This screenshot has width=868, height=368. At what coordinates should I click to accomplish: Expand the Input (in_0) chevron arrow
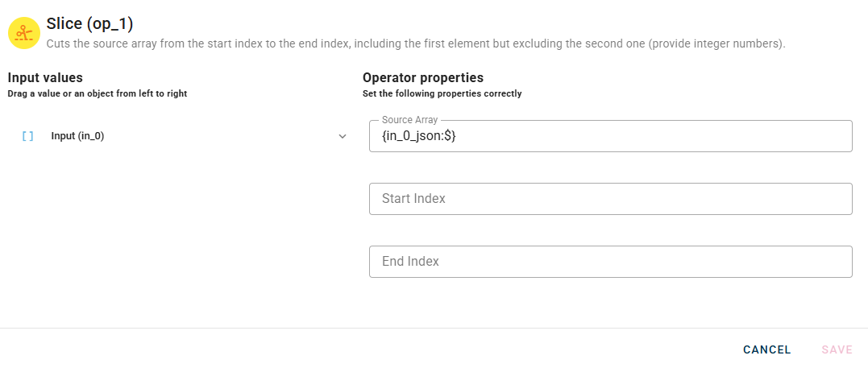(x=343, y=137)
